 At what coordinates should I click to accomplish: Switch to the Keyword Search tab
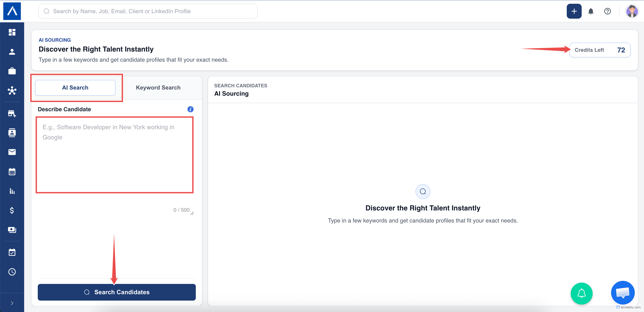click(x=158, y=88)
